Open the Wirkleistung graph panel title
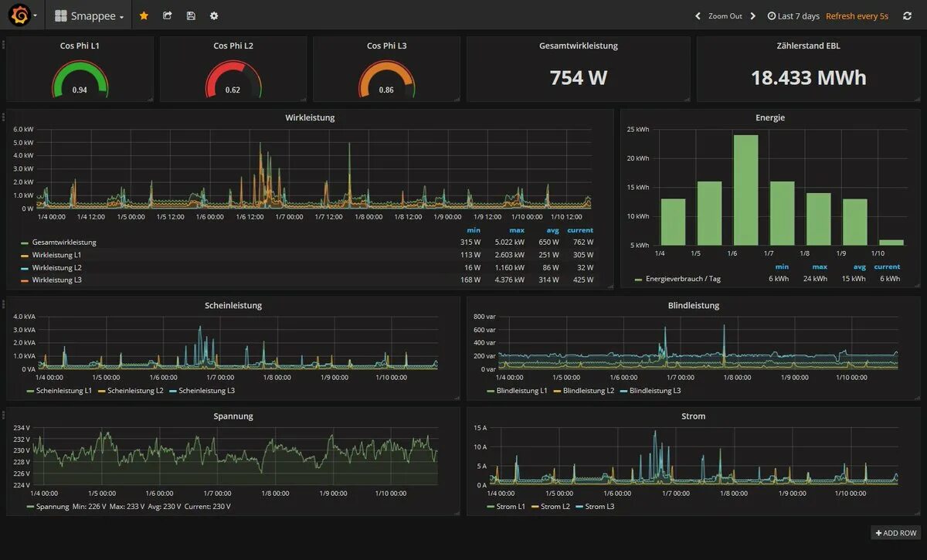This screenshot has height=560, width=927. pyautogui.click(x=310, y=117)
